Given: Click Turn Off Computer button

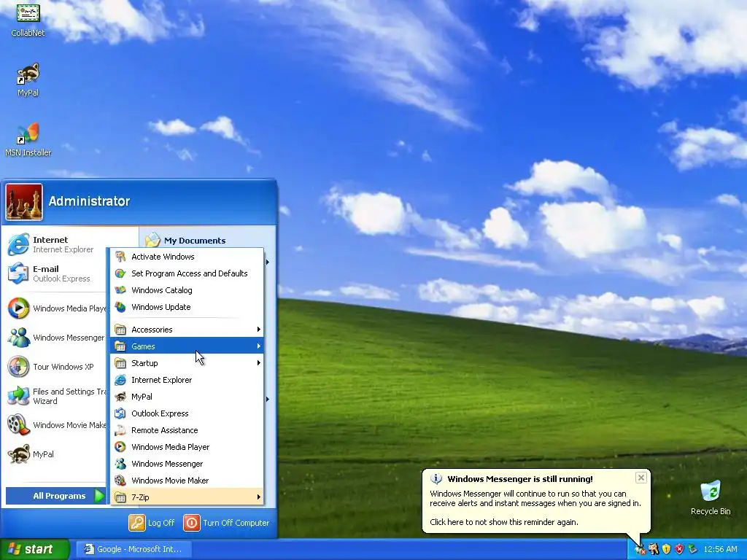Looking at the screenshot, I should pyautogui.click(x=227, y=523).
